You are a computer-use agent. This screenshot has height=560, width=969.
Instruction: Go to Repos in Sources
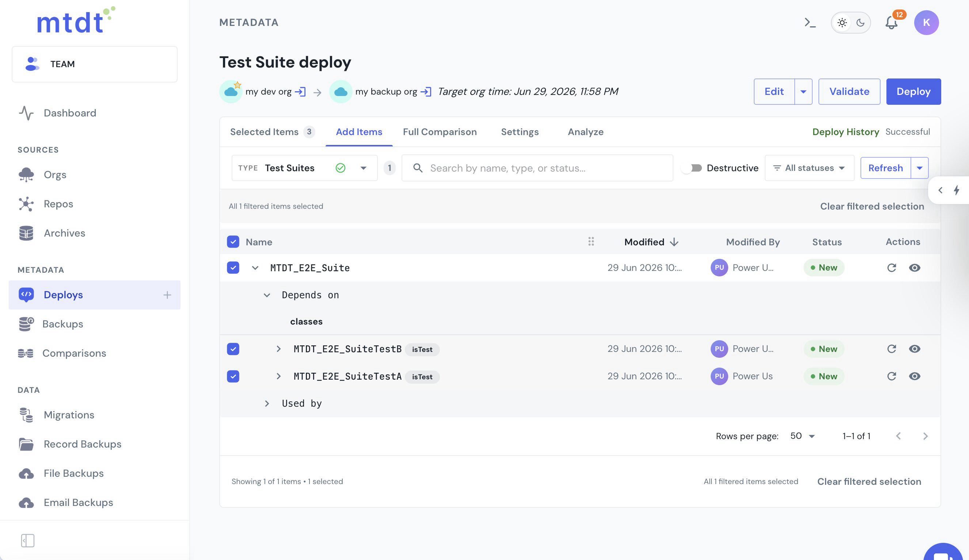tap(95, 204)
